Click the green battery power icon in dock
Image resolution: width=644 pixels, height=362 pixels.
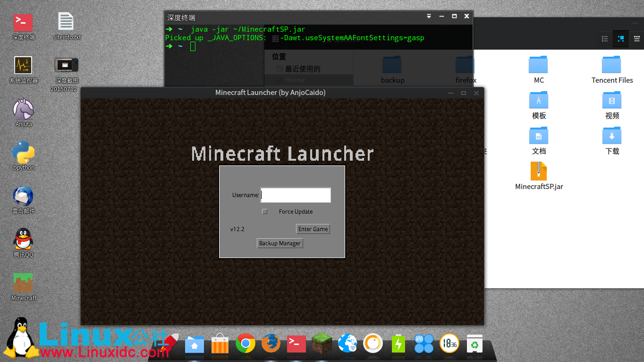[x=398, y=344]
